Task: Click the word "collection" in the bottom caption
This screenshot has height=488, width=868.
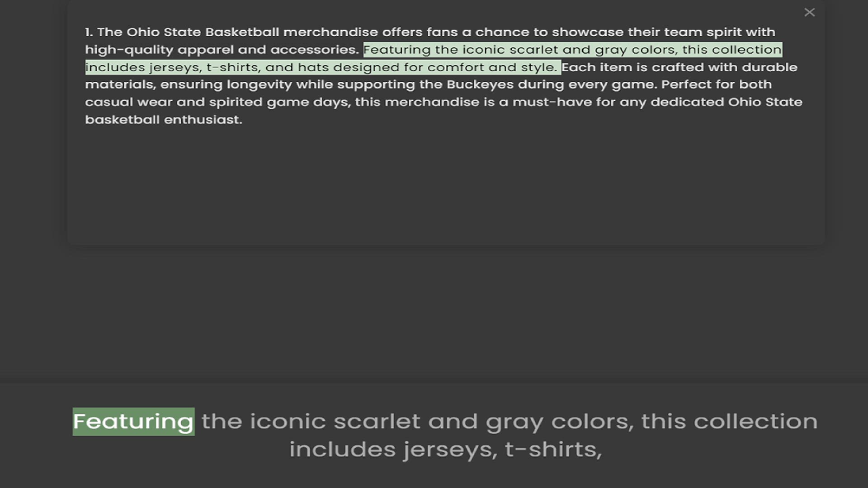Action: (755, 421)
